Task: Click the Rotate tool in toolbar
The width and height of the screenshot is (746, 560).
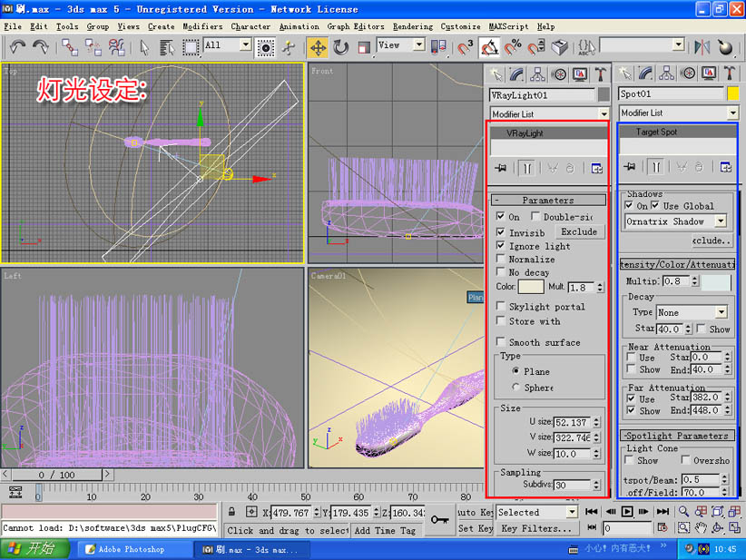Action: [341, 47]
